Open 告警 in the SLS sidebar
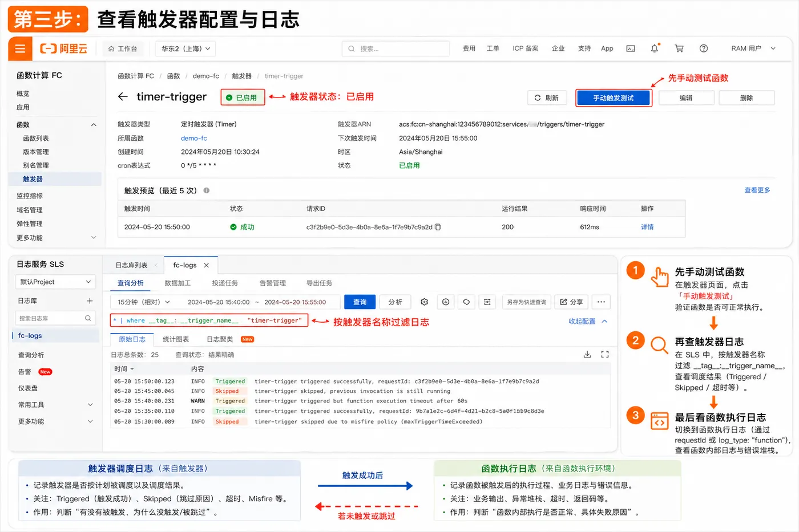This screenshot has width=799, height=532. coord(25,372)
